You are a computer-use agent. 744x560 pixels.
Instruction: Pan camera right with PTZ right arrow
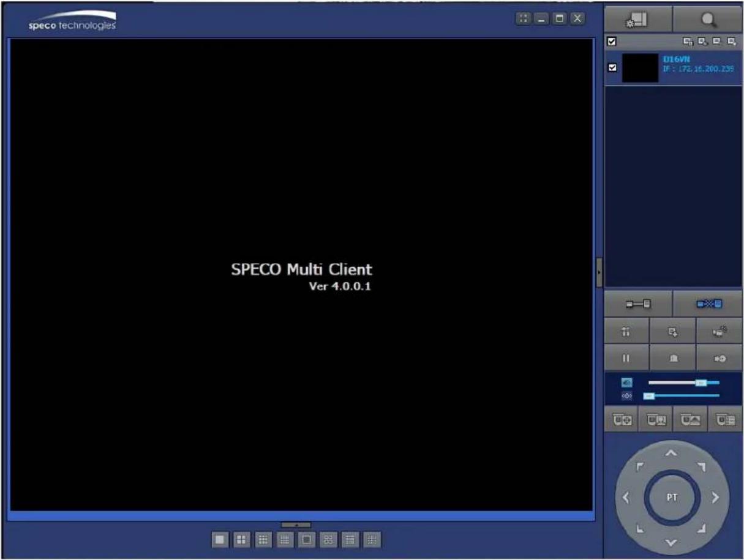tap(716, 498)
